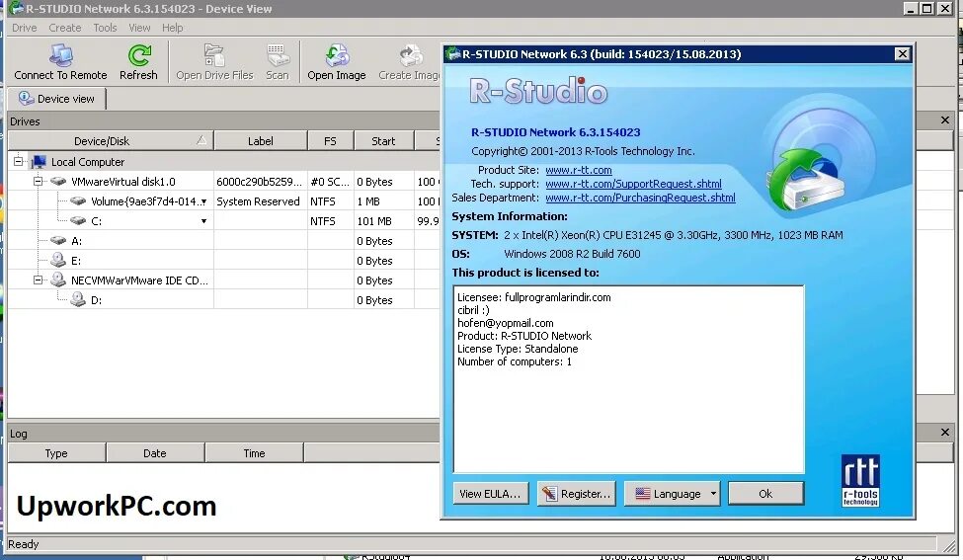
Task: Click the about dialog title icon
Action: [453, 53]
